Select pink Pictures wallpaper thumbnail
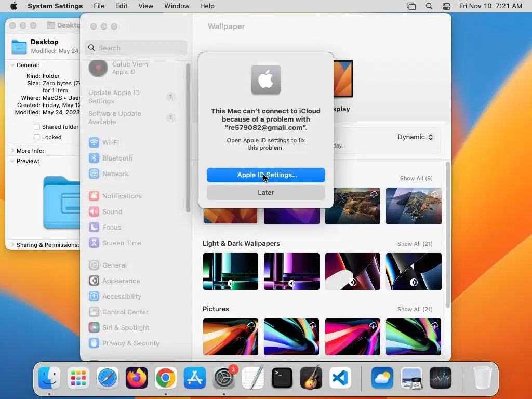The width and height of the screenshot is (532, 399). (x=353, y=337)
